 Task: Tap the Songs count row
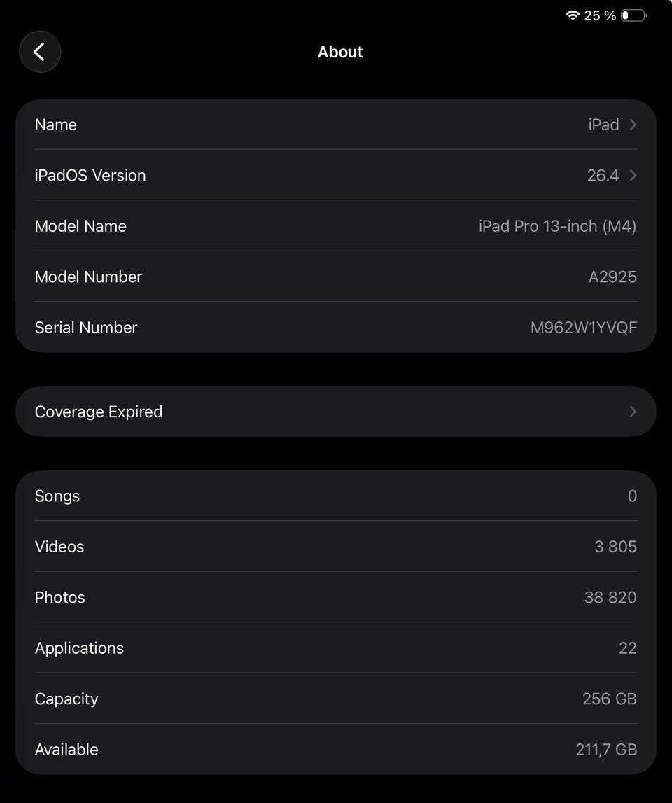coord(336,496)
